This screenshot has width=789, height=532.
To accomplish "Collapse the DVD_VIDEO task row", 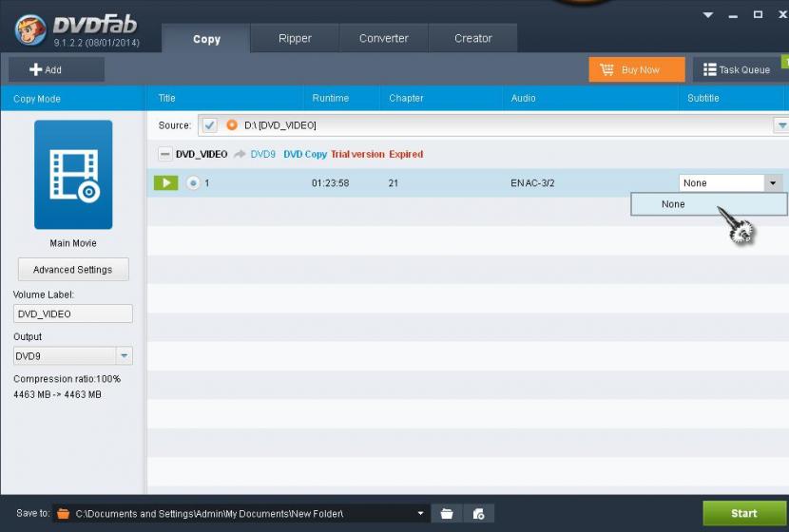I will click(x=164, y=154).
